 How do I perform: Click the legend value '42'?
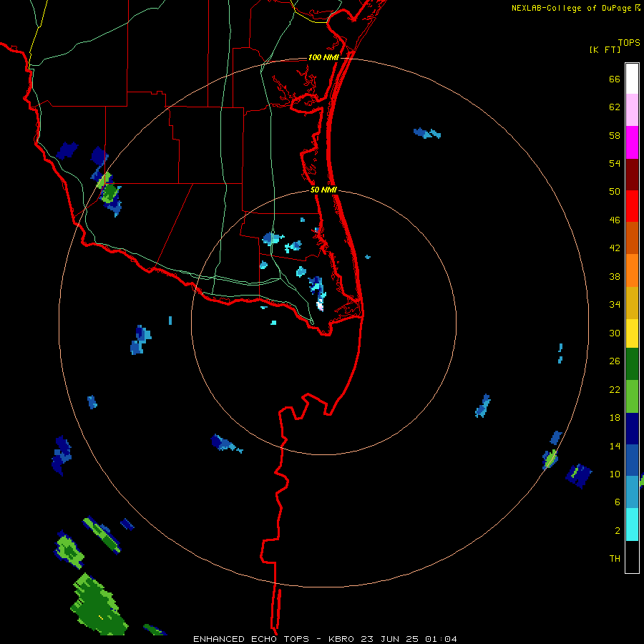(x=615, y=248)
